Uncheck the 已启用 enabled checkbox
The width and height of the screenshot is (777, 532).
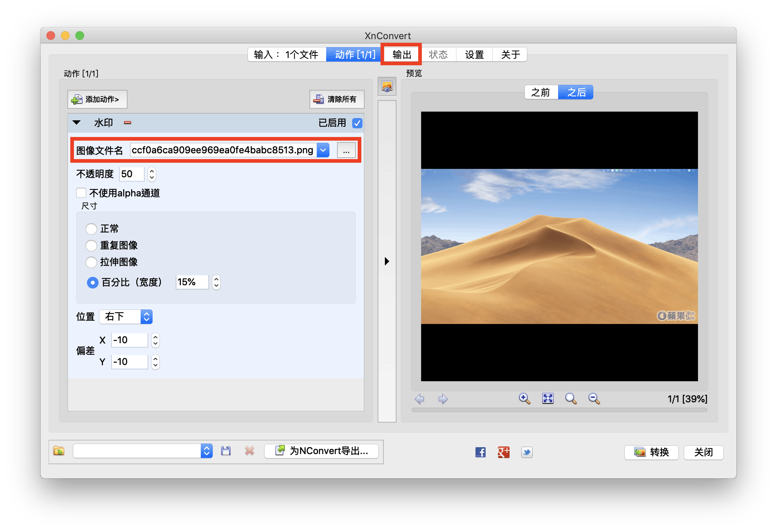(x=357, y=123)
